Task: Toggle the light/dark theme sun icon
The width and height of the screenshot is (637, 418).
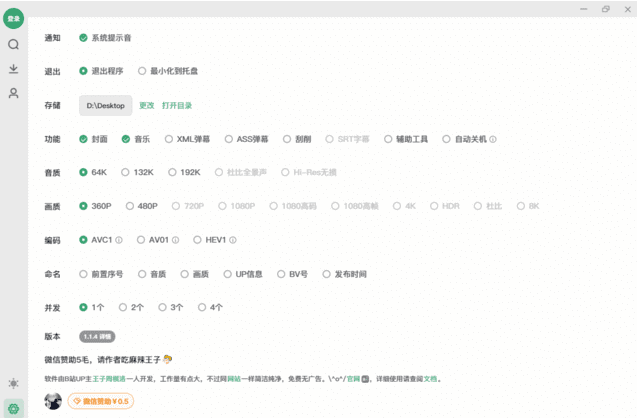Action: click(13, 384)
